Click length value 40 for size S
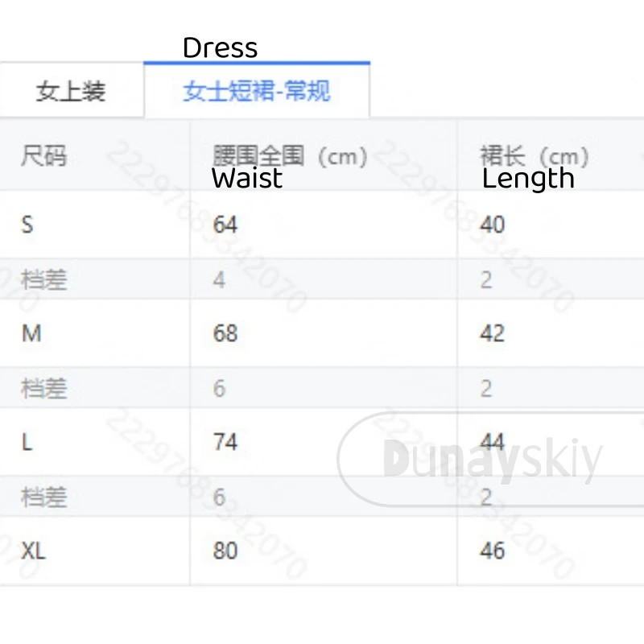Viewport: 644px width, 644px height. [492, 225]
